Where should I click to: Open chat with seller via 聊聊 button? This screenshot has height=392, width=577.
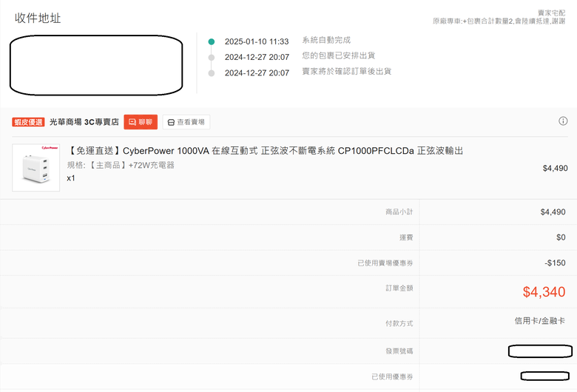(141, 122)
